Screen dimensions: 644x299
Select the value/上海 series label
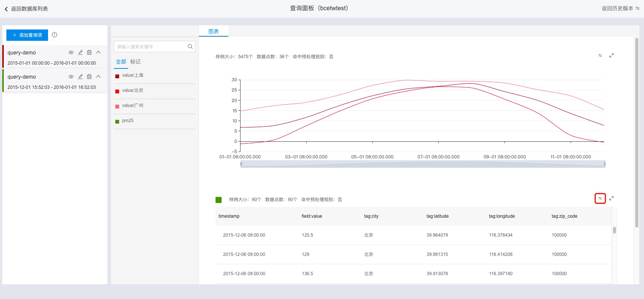click(x=133, y=75)
